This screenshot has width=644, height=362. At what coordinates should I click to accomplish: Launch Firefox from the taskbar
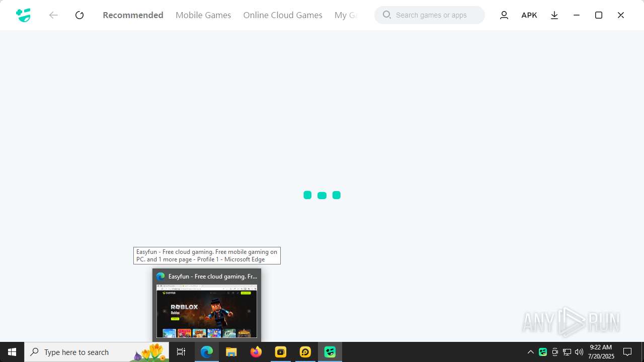(x=256, y=352)
